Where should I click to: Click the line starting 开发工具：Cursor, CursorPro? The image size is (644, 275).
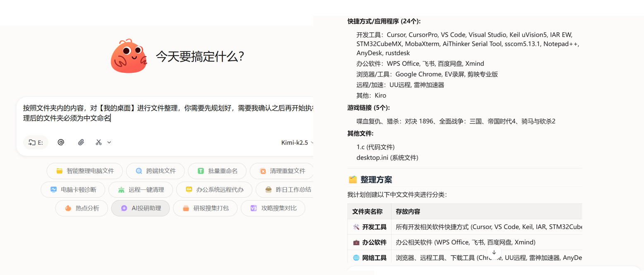point(468,44)
